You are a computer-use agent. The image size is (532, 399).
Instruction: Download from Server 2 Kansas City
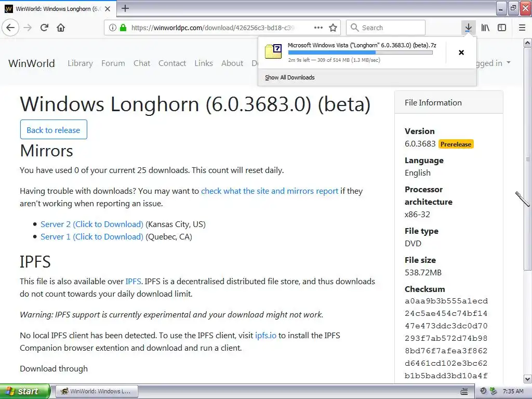coord(92,224)
